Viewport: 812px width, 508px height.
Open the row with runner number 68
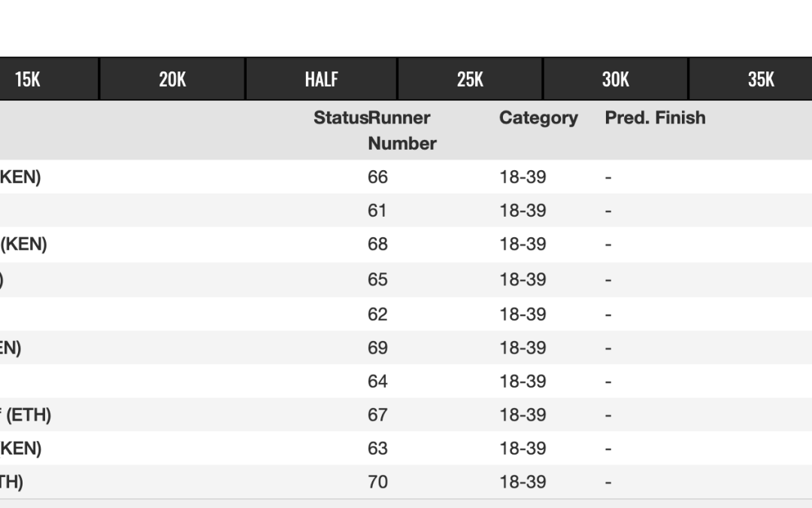[x=377, y=245]
